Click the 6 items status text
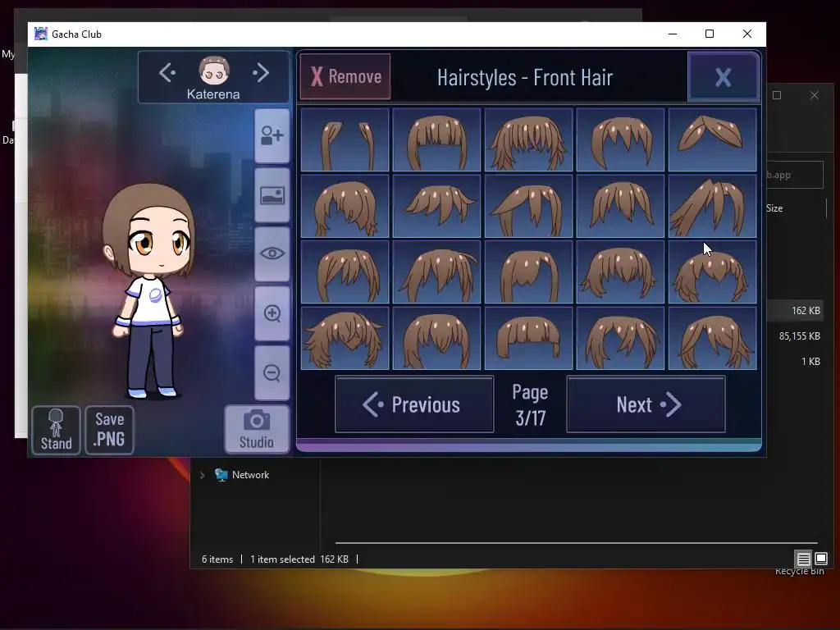The image size is (840, 630). (x=217, y=559)
